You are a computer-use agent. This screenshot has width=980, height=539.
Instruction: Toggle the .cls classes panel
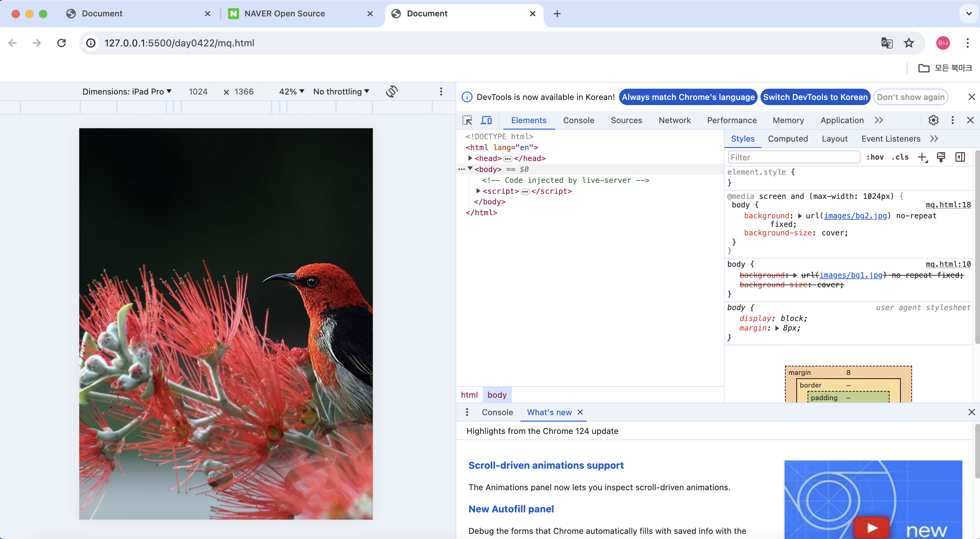[x=900, y=157]
